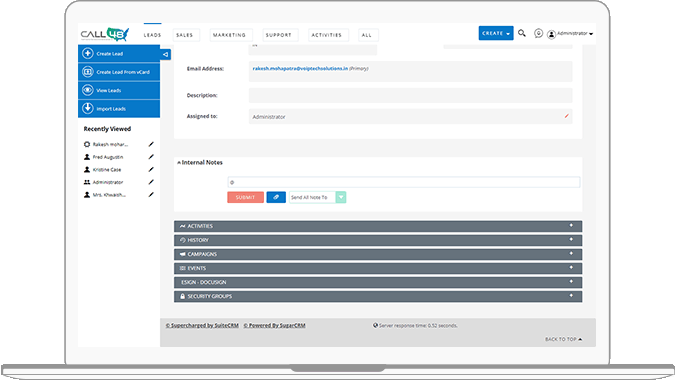This screenshot has height=380, width=675.
Task: Edit Fred Augustin with pencil icon
Action: click(151, 157)
